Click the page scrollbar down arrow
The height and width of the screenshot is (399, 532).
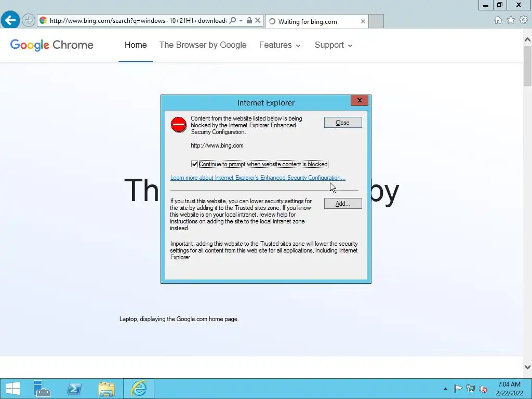point(527,367)
